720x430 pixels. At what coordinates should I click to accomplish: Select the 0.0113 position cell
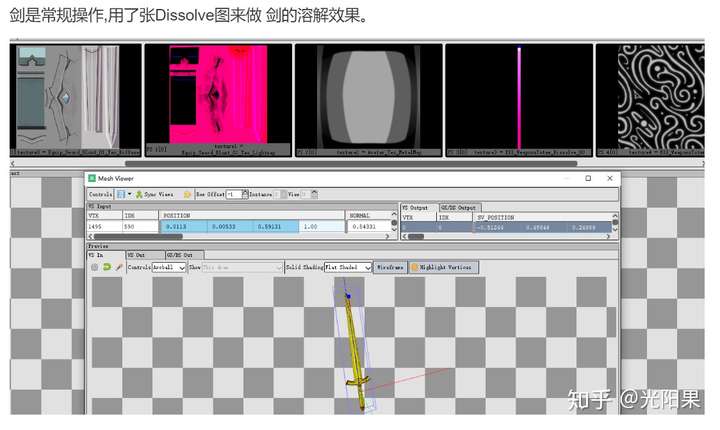coord(183,226)
